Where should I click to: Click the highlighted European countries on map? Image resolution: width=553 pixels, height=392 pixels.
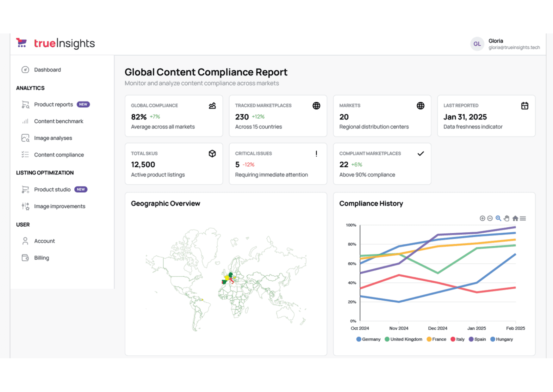tap(229, 278)
